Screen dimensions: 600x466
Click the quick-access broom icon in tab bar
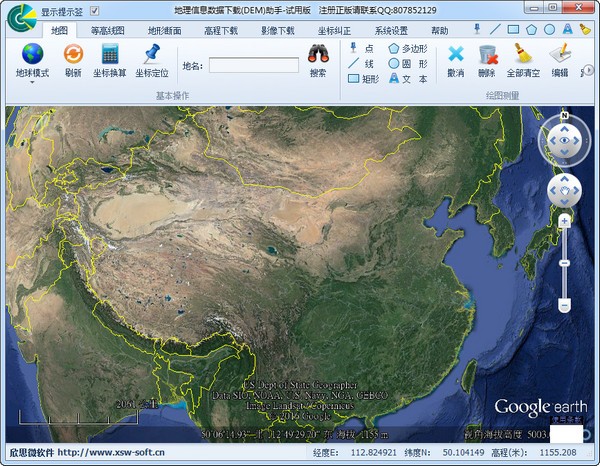click(x=585, y=29)
